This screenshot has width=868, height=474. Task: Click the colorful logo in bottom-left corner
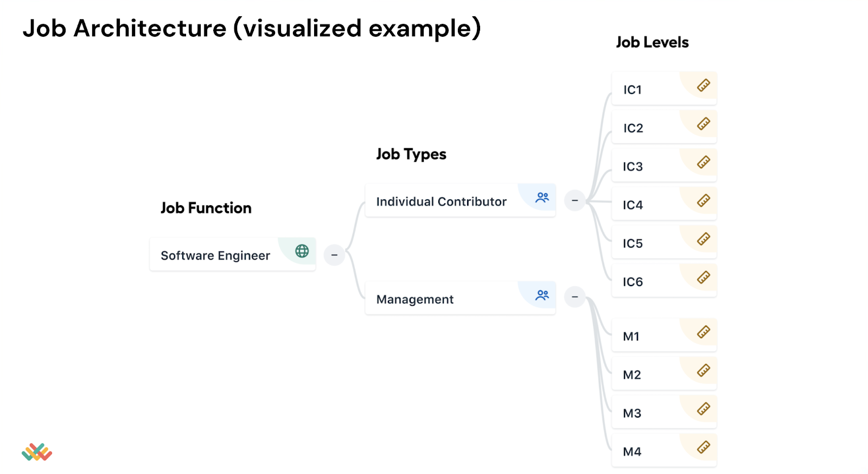click(x=37, y=452)
